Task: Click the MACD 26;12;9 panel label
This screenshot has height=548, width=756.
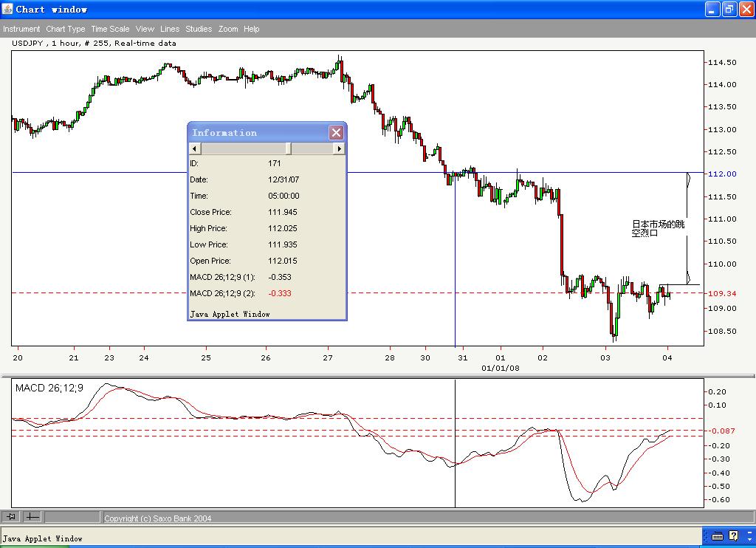Action: click(x=49, y=388)
